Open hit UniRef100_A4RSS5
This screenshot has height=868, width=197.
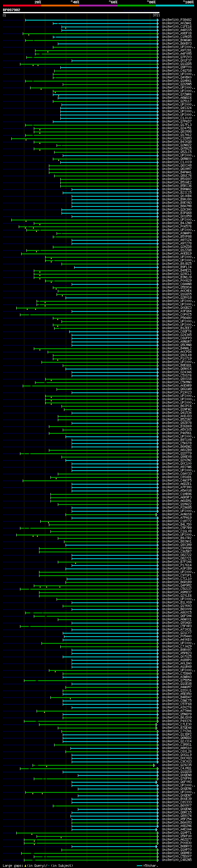click(176, 30)
